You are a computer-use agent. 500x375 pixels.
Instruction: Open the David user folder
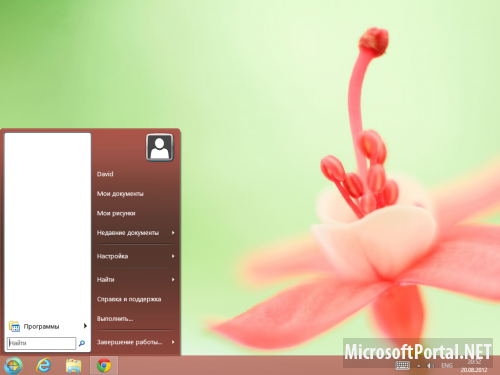click(x=105, y=174)
